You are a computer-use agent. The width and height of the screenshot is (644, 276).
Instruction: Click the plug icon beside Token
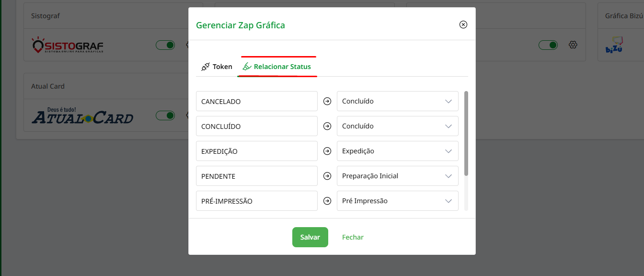[206, 67]
